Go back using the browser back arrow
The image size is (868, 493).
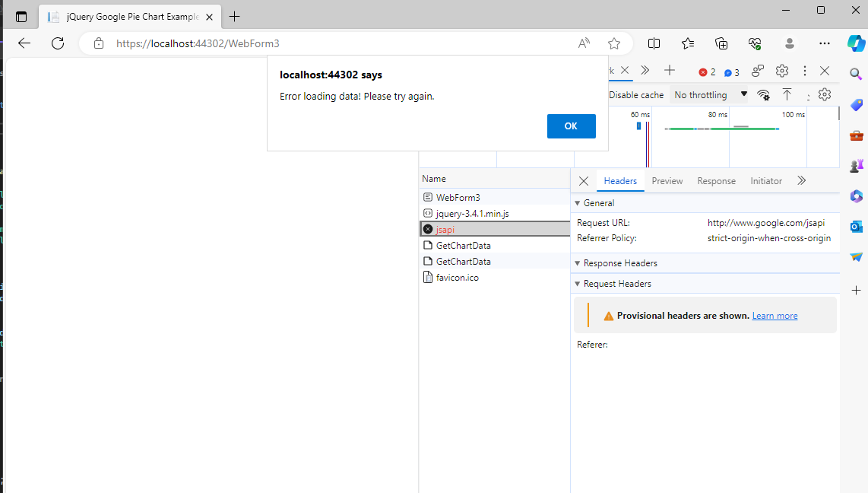tap(24, 43)
